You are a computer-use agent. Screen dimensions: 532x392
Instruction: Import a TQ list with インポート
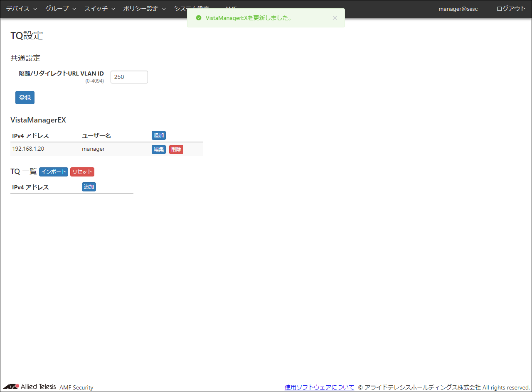click(54, 172)
